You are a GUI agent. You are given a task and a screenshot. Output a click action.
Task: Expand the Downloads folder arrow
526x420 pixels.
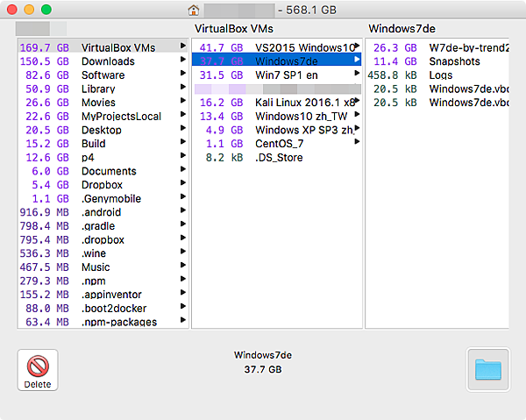pos(183,60)
